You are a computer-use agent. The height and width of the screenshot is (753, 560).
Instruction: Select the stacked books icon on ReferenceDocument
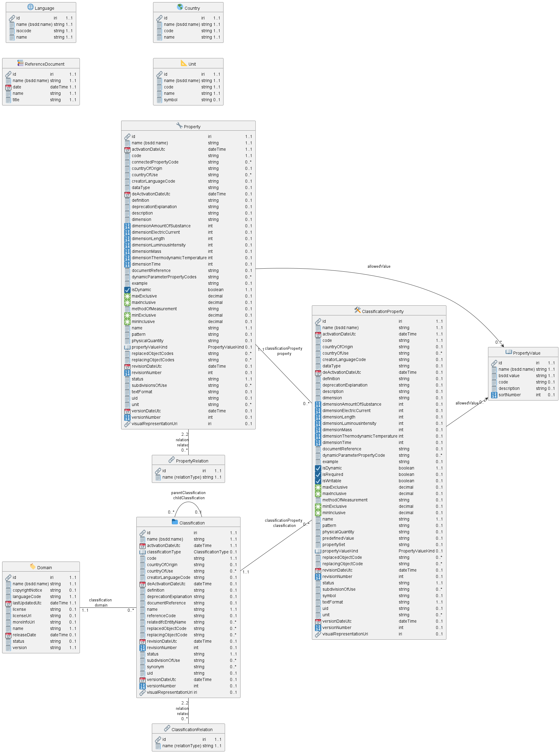tap(21, 63)
